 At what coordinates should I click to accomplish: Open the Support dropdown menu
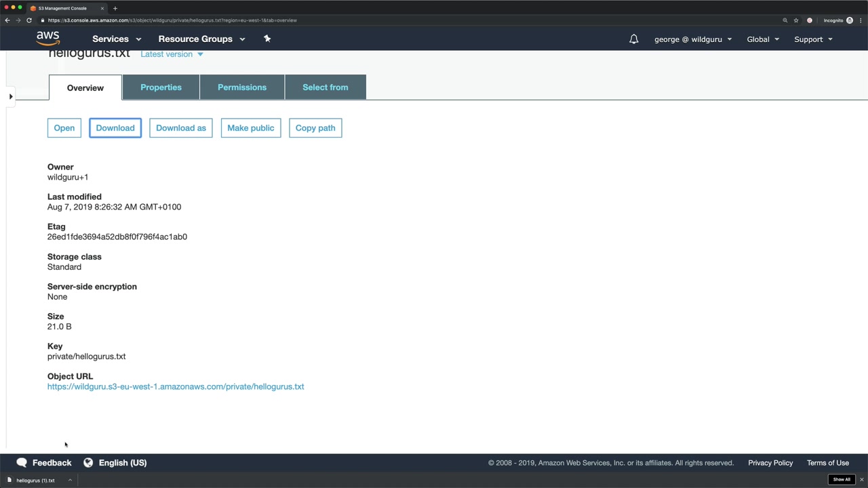point(813,39)
